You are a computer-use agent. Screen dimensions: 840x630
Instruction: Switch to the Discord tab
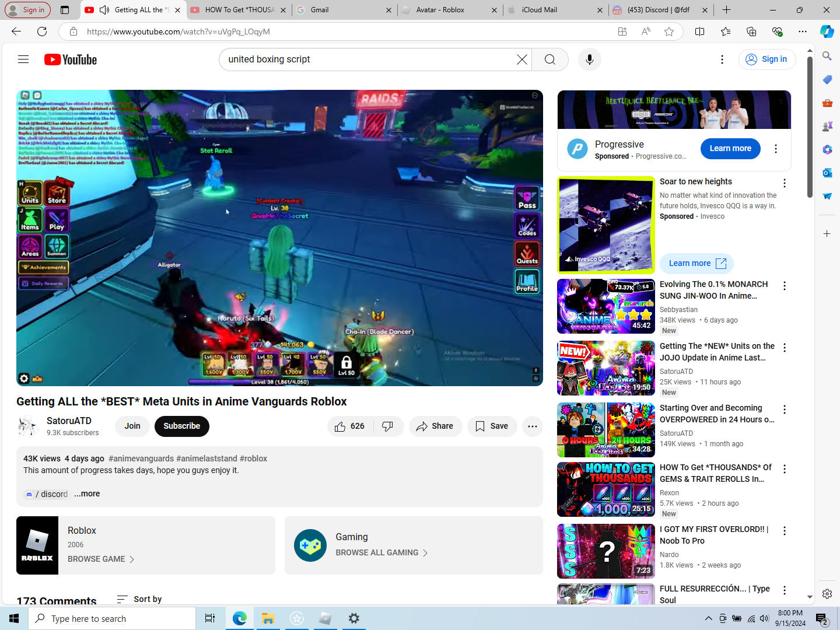click(x=659, y=10)
